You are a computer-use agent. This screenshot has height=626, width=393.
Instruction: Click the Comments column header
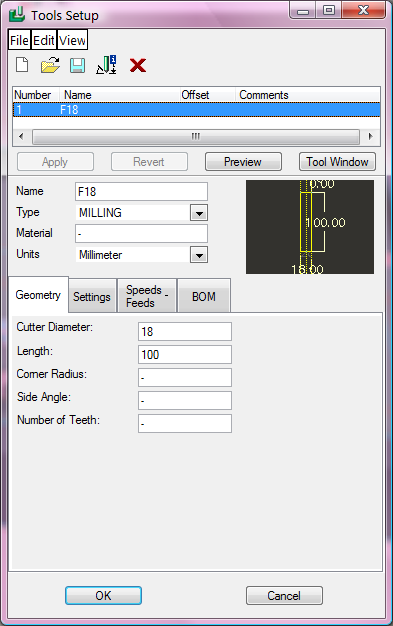(308, 95)
